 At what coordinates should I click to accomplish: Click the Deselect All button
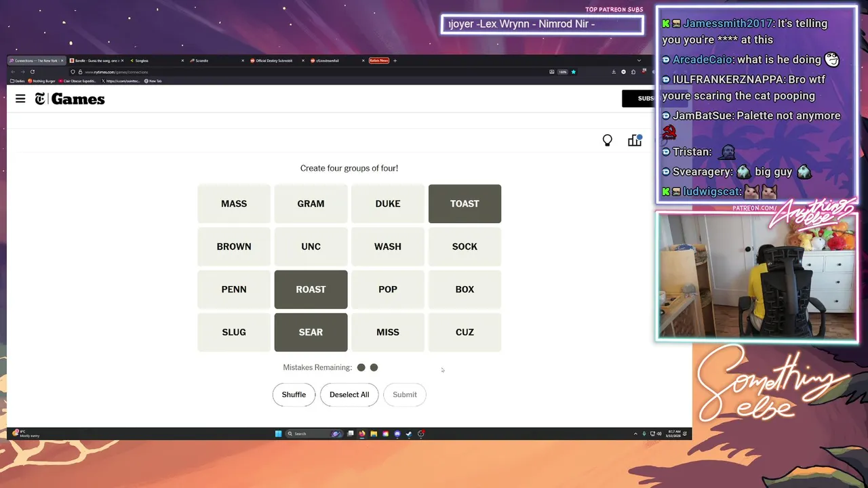(x=349, y=394)
